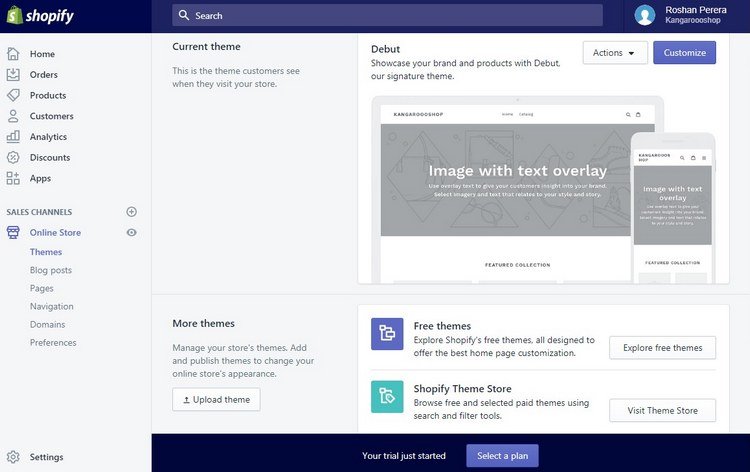
Task: Click the Discounts badge icon
Action: 13,157
